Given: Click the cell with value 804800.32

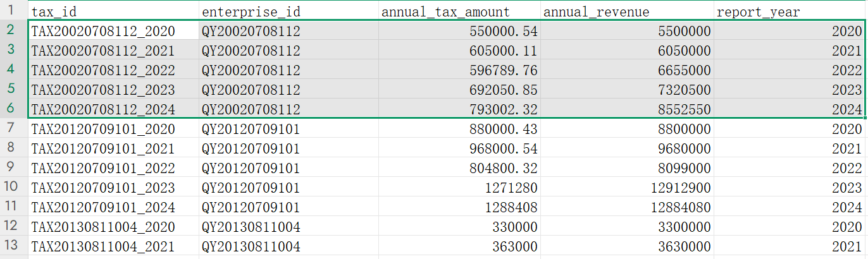Looking at the screenshot, I should pyautogui.click(x=459, y=167).
